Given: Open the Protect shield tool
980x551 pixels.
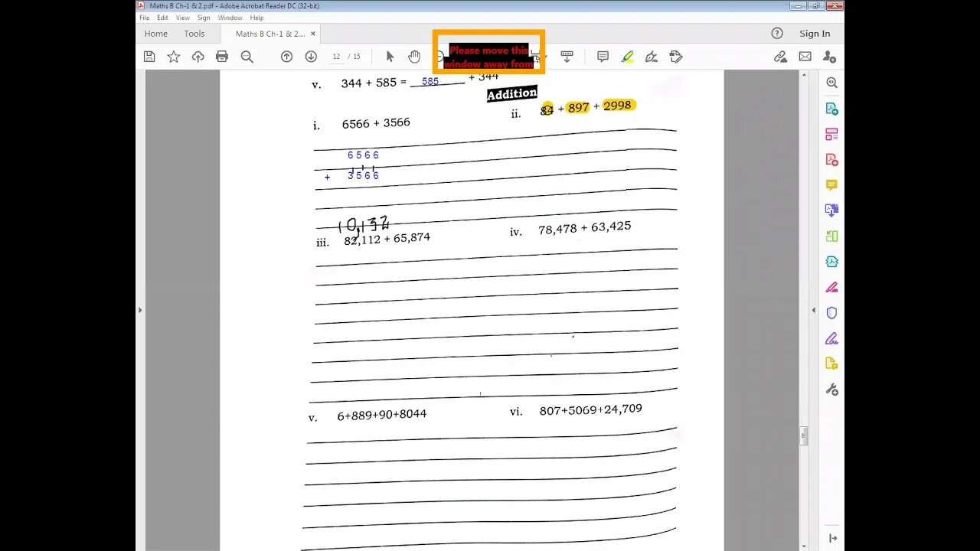Looking at the screenshot, I should coord(832,313).
